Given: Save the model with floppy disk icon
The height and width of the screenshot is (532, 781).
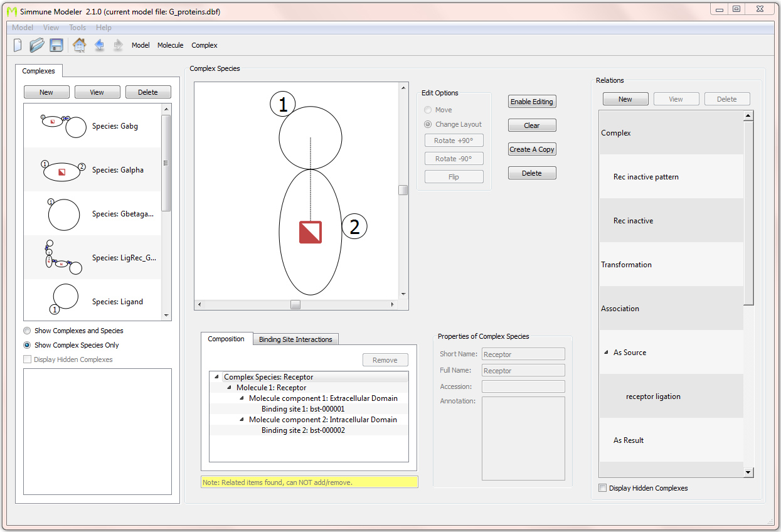Looking at the screenshot, I should click(56, 45).
